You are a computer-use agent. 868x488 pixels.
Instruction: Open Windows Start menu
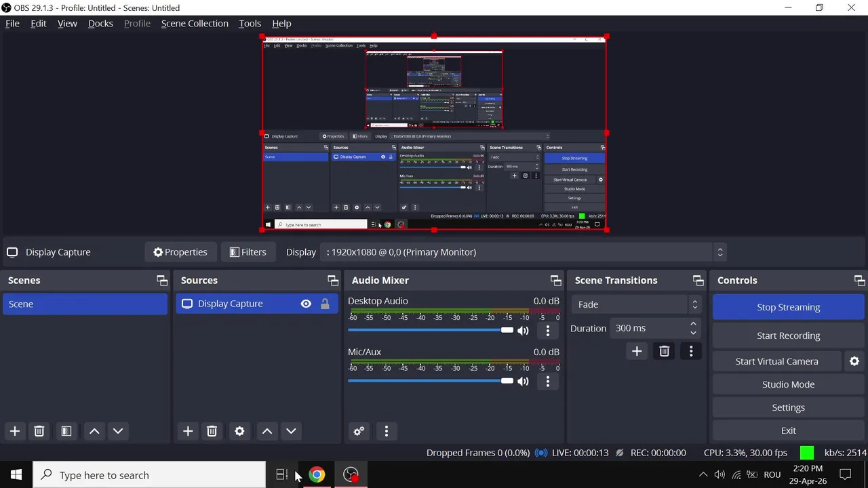pyautogui.click(x=16, y=474)
